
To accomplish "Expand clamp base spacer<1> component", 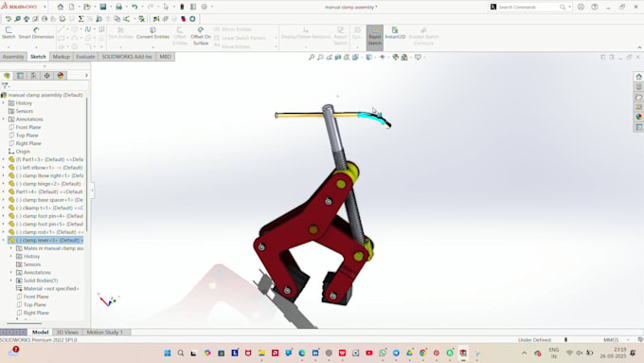I will 4,200.
